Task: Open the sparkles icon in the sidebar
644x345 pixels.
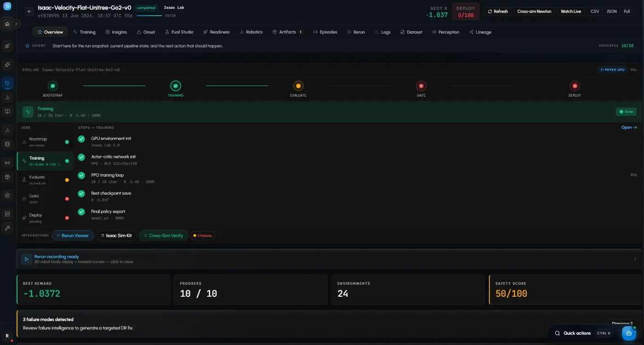Action: pyautogui.click(x=7, y=65)
